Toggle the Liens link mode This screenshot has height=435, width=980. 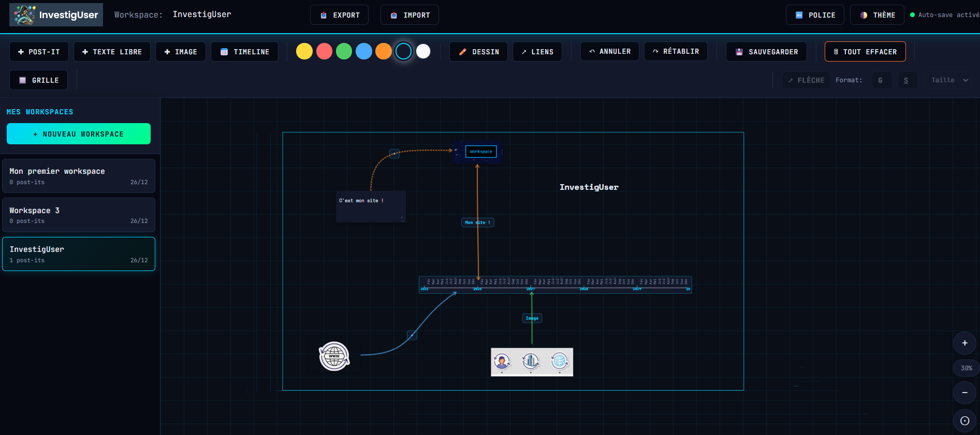pyautogui.click(x=537, y=52)
